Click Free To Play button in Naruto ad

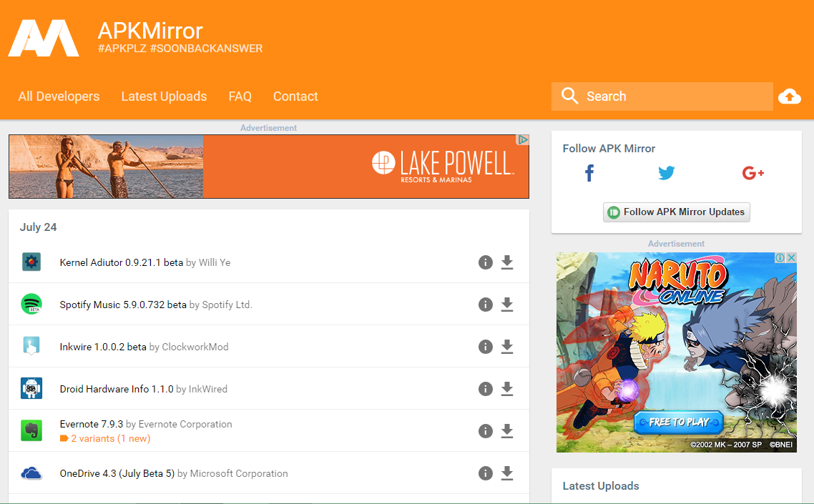(679, 422)
